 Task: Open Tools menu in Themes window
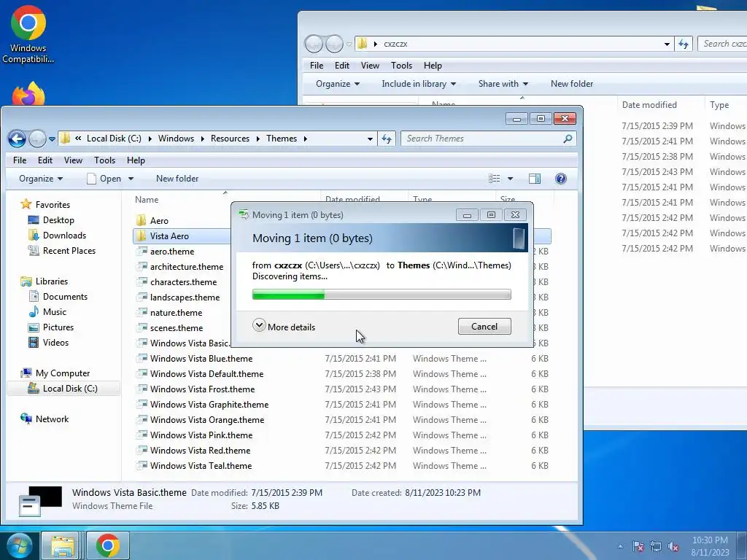[104, 160]
